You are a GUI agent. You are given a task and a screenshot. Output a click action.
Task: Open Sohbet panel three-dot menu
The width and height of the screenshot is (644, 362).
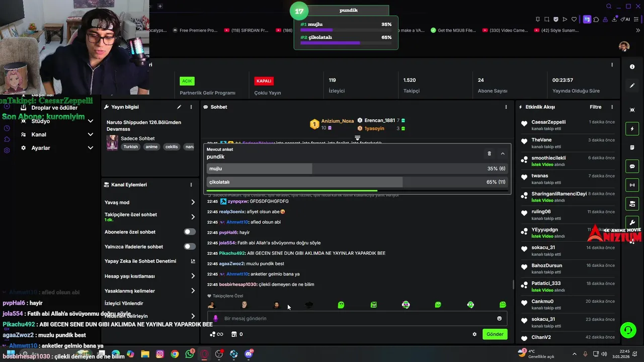pos(506,107)
